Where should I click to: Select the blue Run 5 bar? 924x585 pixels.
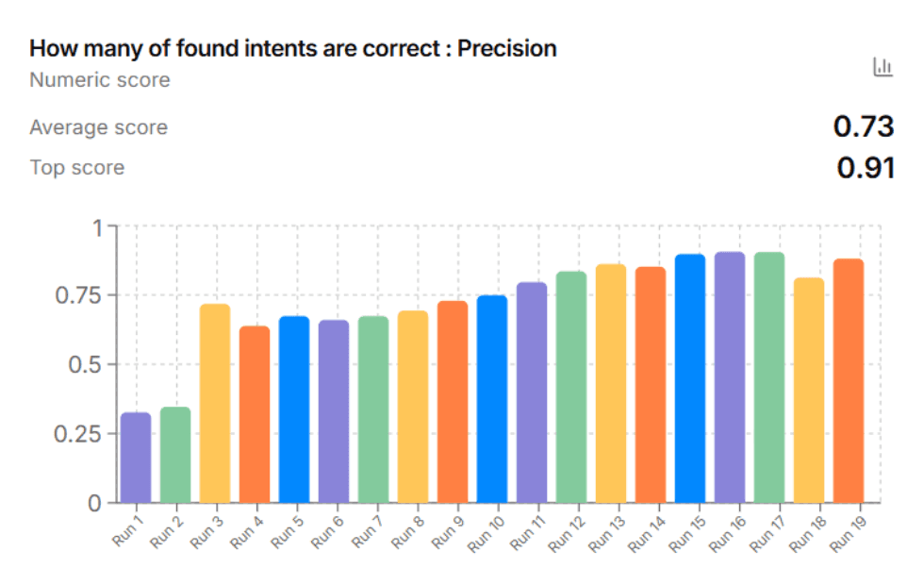tap(294, 409)
